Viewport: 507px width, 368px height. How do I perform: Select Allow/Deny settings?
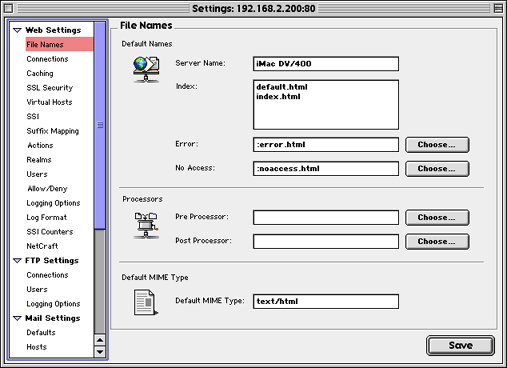pos(47,189)
